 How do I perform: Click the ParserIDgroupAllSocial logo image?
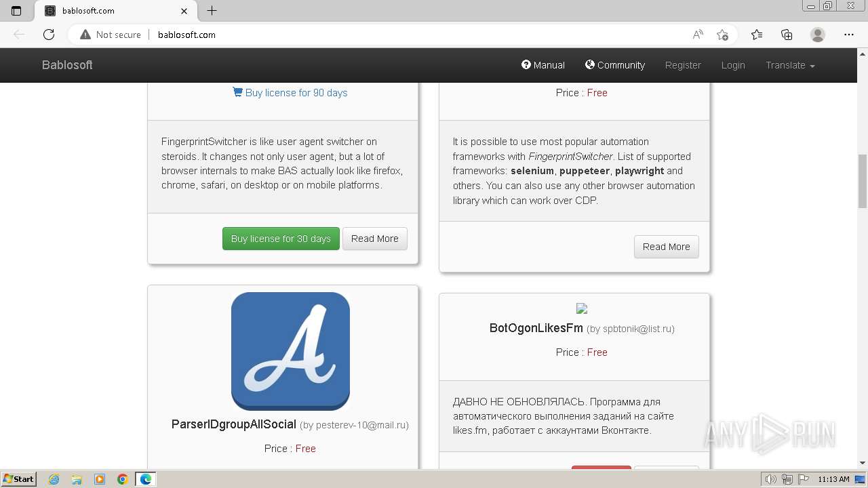click(x=290, y=351)
